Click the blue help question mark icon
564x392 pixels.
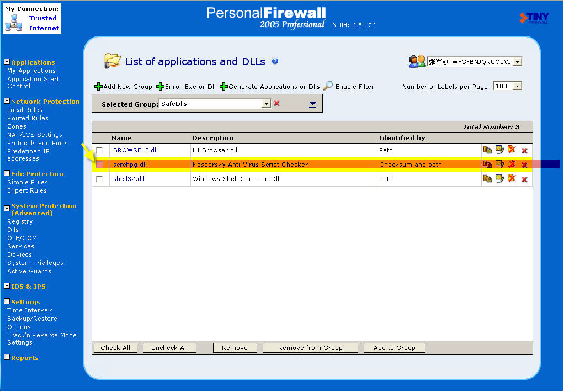point(275,61)
